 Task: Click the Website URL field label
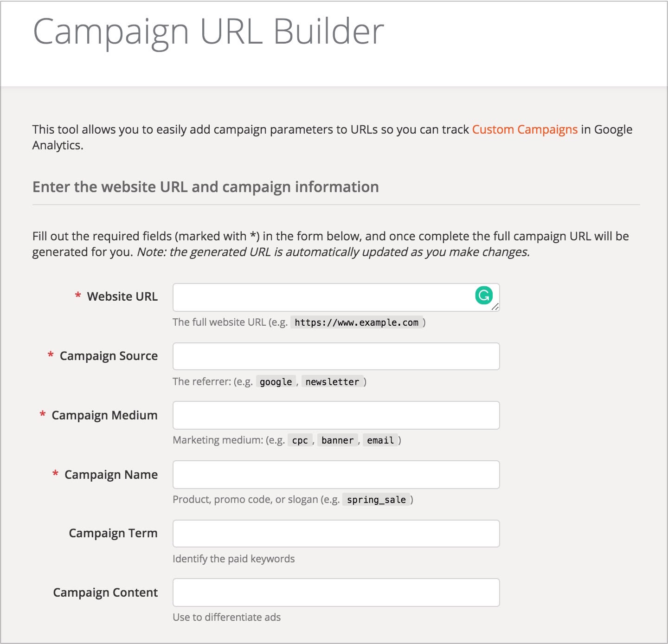click(x=122, y=296)
